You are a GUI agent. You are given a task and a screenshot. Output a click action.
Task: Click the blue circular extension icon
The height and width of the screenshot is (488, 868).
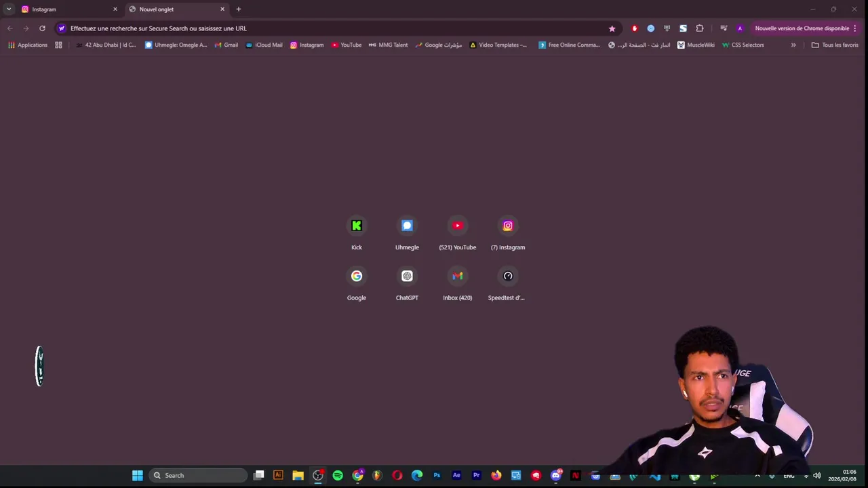651,28
